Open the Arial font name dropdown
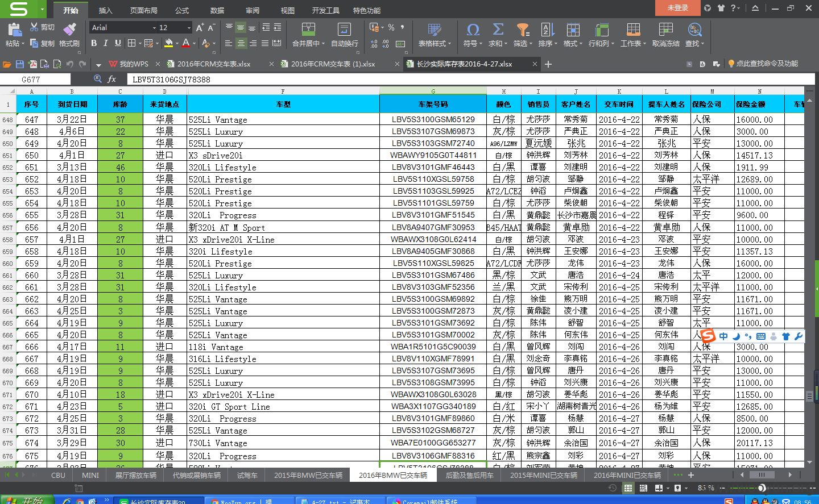 pos(154,28)
